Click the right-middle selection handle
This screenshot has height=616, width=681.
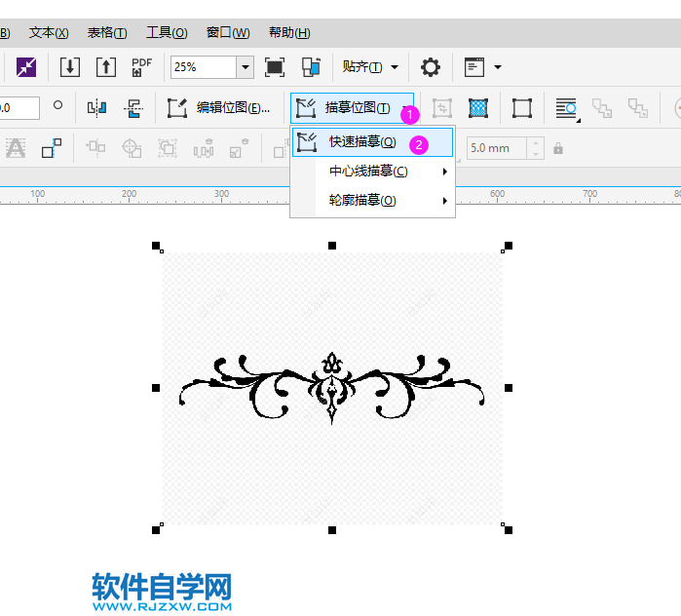point(509,388)
